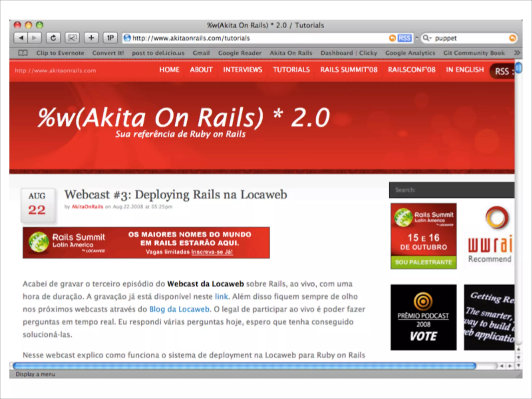Open the Akita On Rails bookmark
The height and width of the screenshot is (399, 532).
click(x=291, y=53)
